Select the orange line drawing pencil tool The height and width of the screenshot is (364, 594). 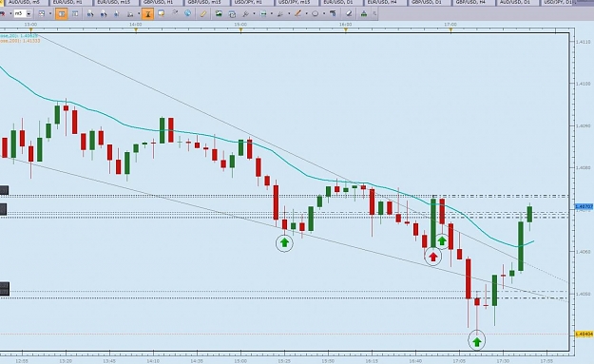pyautogui.click(x=297, y=13)
